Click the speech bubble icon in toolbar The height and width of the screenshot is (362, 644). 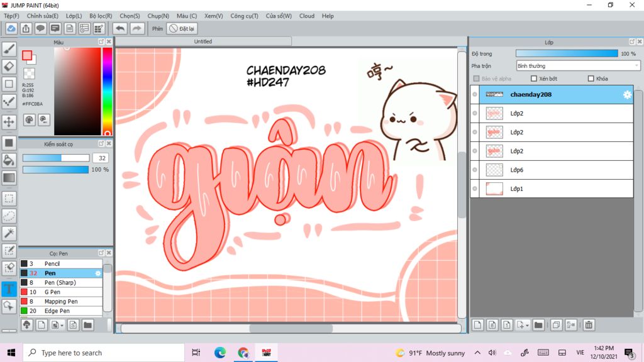[40, 29]
